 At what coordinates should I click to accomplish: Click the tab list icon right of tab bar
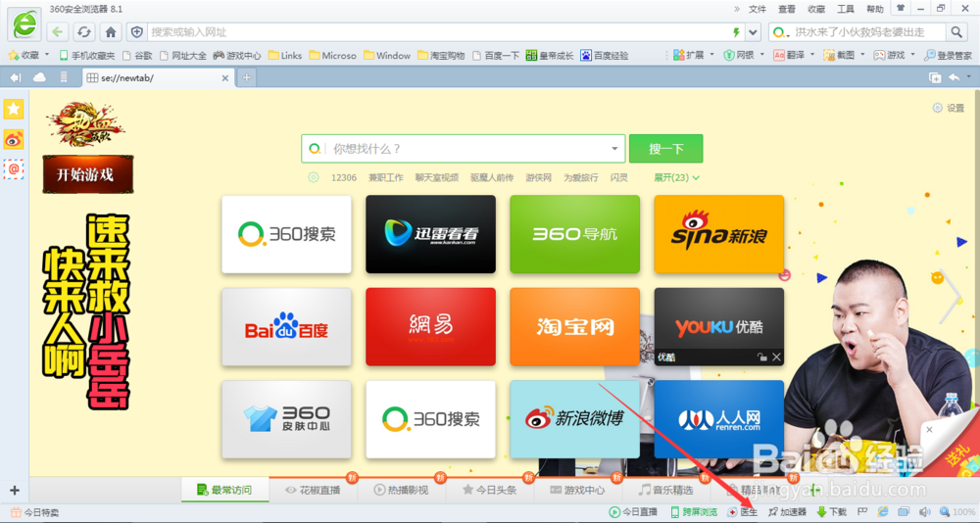(935, 77)
